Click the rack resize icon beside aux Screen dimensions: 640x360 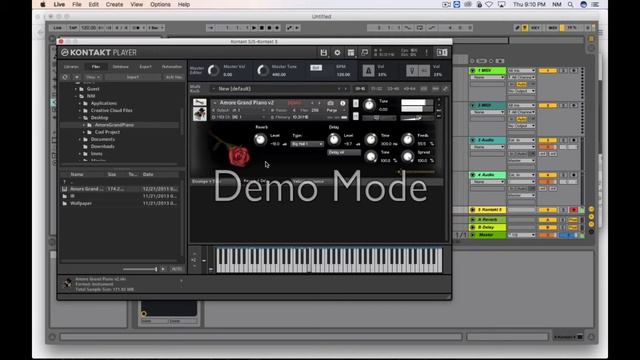coord(445,89)
